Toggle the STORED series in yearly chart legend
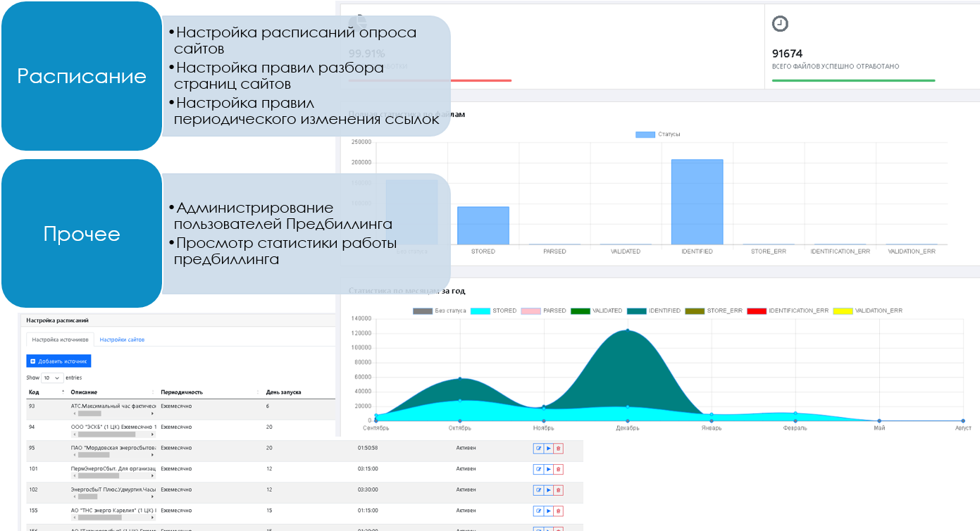 tap(493, 311)
